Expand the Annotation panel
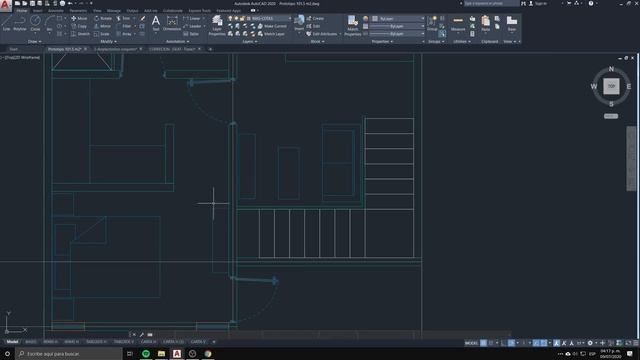Image resolution: width=640 pixels, height=360 pixels. point(177,41)
